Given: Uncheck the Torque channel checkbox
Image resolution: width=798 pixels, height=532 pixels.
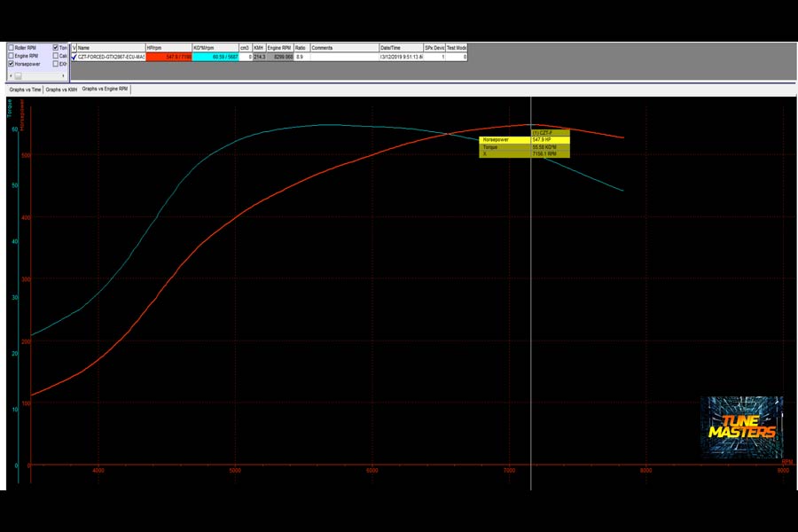Looking at the screenshot, I should [56, 48].
